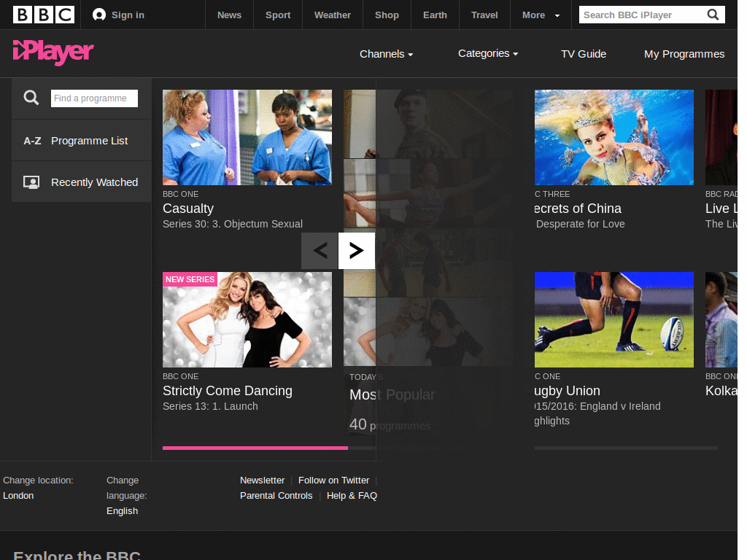747x560 pixels.
Task: Click the sidebar search magnifier icon
Action: [31, 98]
